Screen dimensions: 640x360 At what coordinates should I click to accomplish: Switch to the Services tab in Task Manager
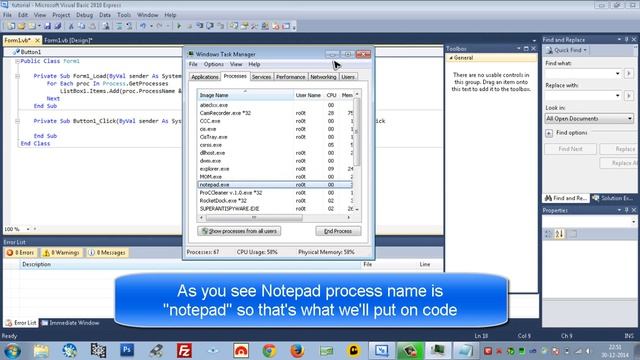click(x=261, y=77)
